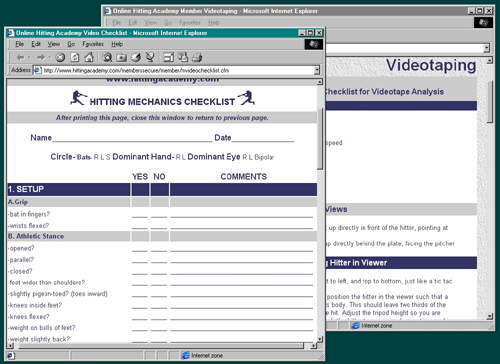Click 'Checklist for Videotape Analysis' in back window
The image size is (500, 364).
point(384,92)
